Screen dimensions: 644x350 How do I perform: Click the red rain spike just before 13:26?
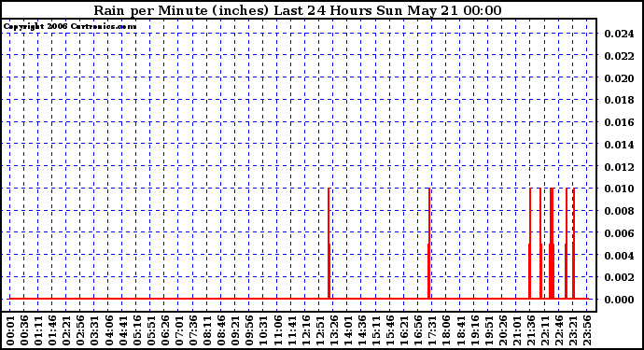(329, 244)
